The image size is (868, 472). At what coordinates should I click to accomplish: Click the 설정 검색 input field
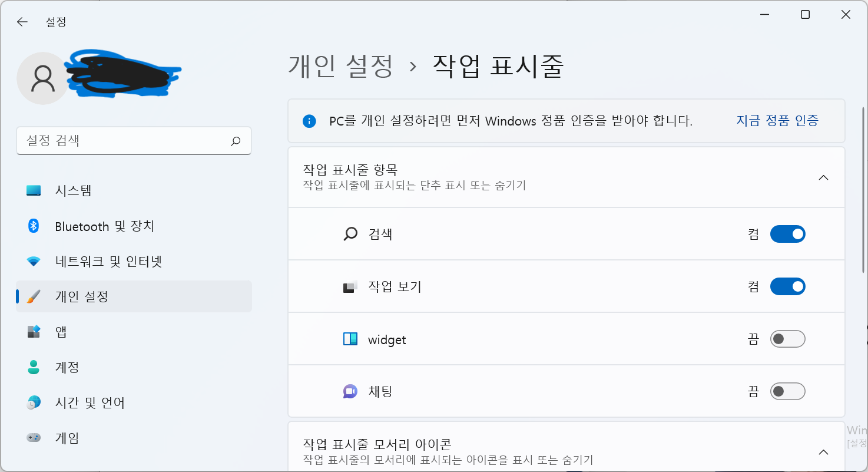pyautogui.click(x=134, y=141)
